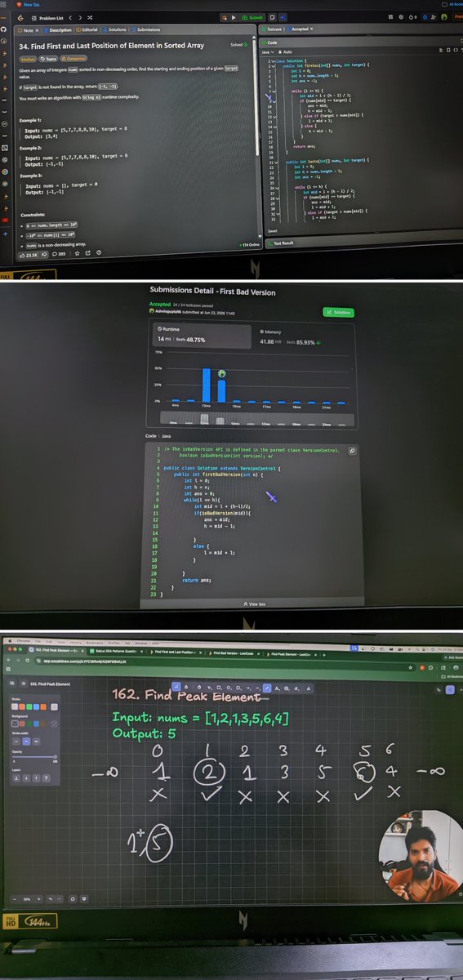Select the Eraser tool
The width and height of the screenshot is (463, 980).
click(296, 688)
